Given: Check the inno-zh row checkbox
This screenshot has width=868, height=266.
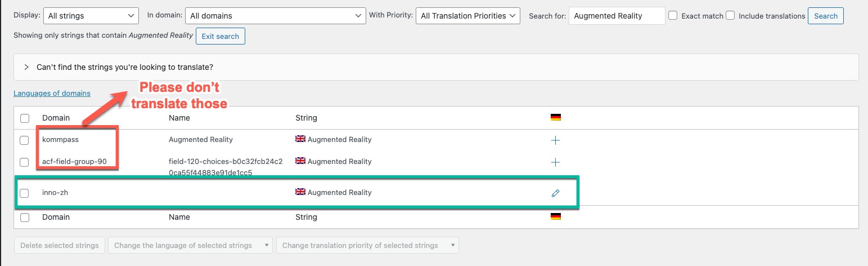Looking at the screenshot, I should point(24,193).
